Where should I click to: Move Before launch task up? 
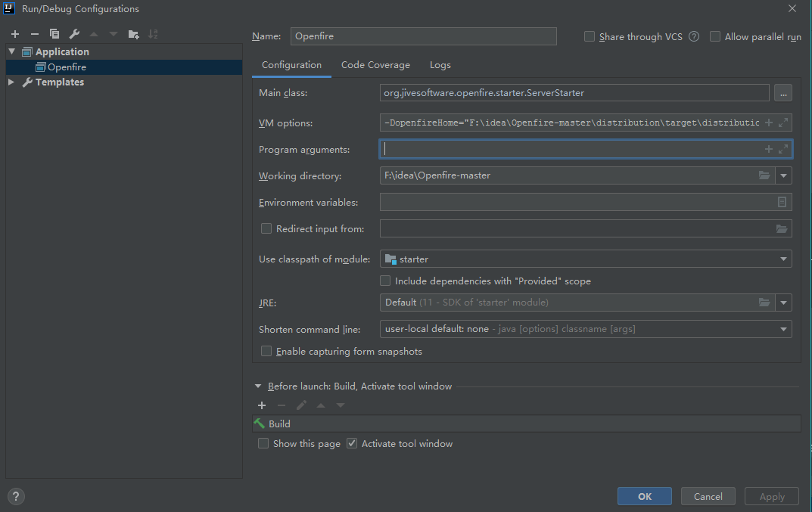321,405
